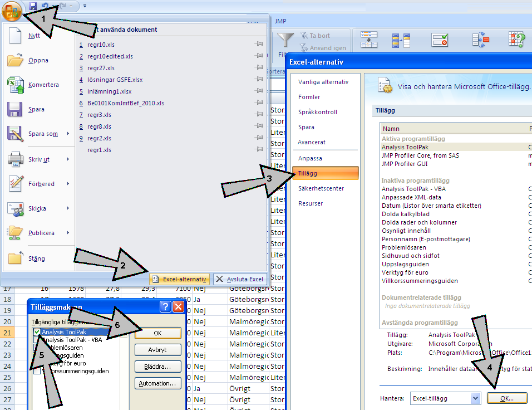The height and width of the screenshot is (410, 532).
Task: Open Vanliga alternativ category
Action: (x=323, y=82)
